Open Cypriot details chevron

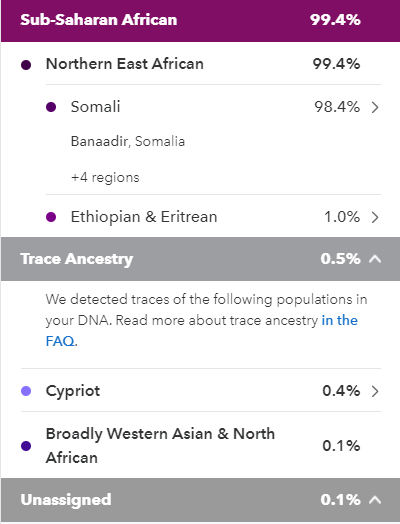click(375, 391)
